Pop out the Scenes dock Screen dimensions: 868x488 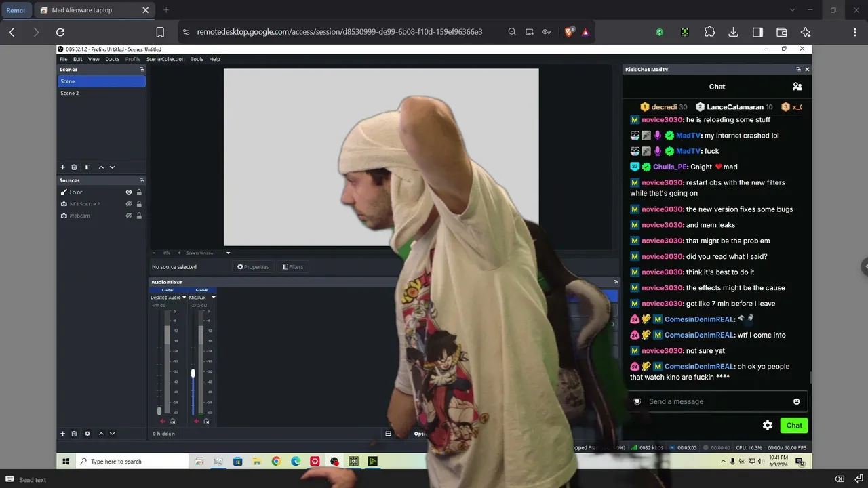[142, 69]
